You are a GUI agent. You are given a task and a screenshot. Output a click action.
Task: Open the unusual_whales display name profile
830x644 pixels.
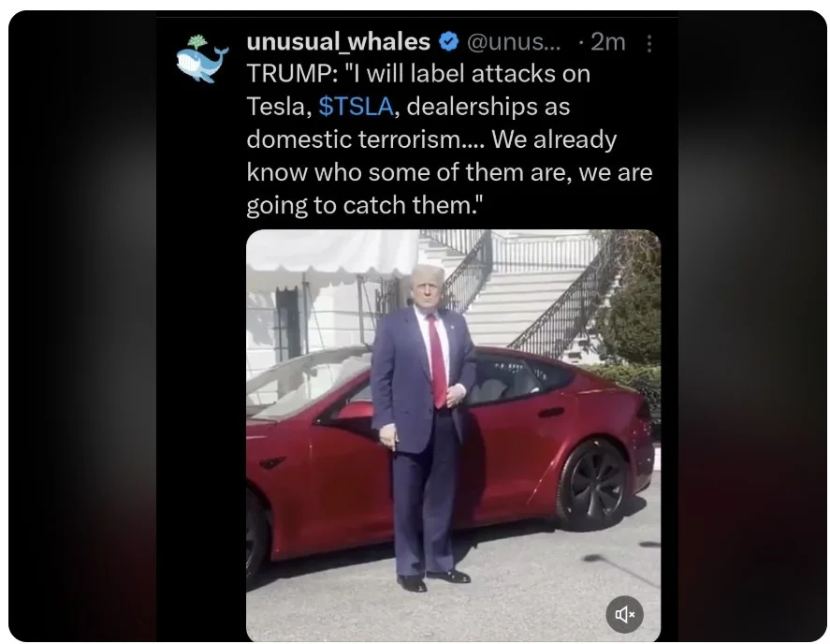[338, 41]
